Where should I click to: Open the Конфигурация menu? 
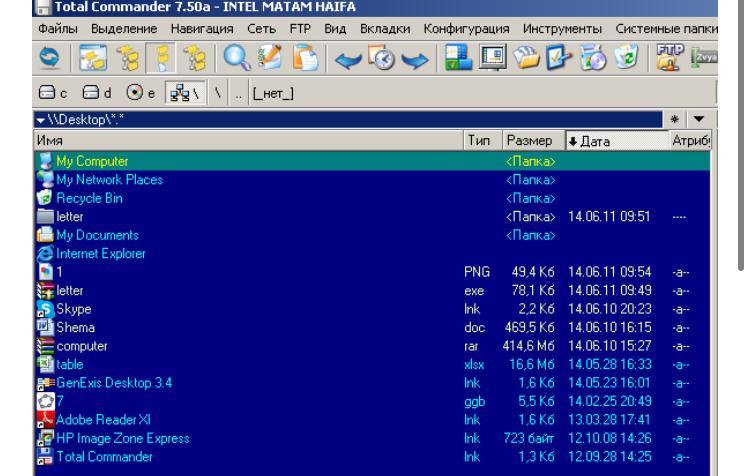click(466, 29)
